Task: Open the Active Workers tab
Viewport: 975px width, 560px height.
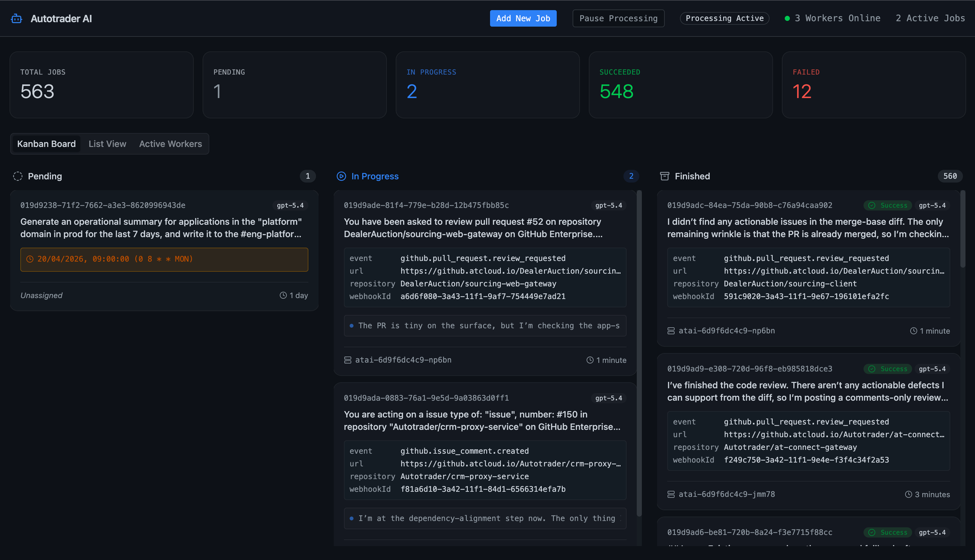Action: pyautogui.click(x=170, y=144)
